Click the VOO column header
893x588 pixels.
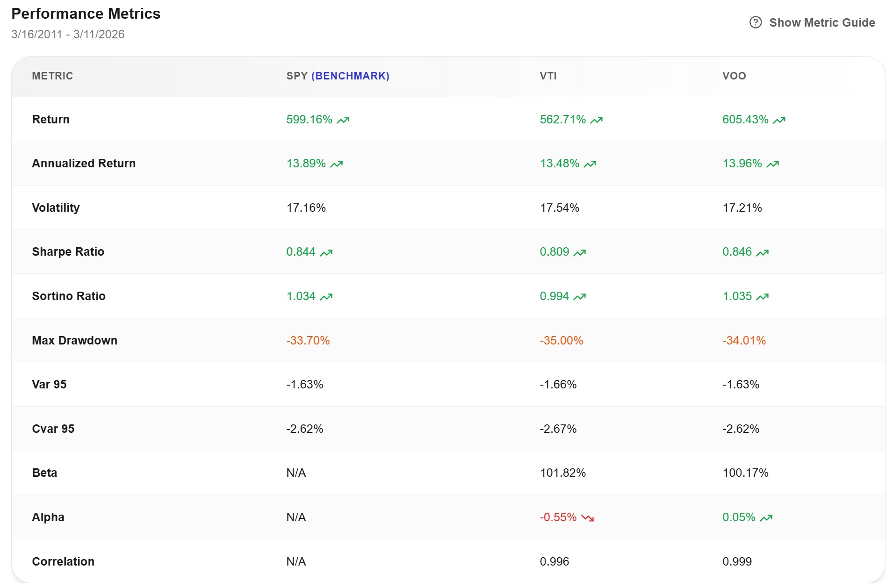click(733, 76)
